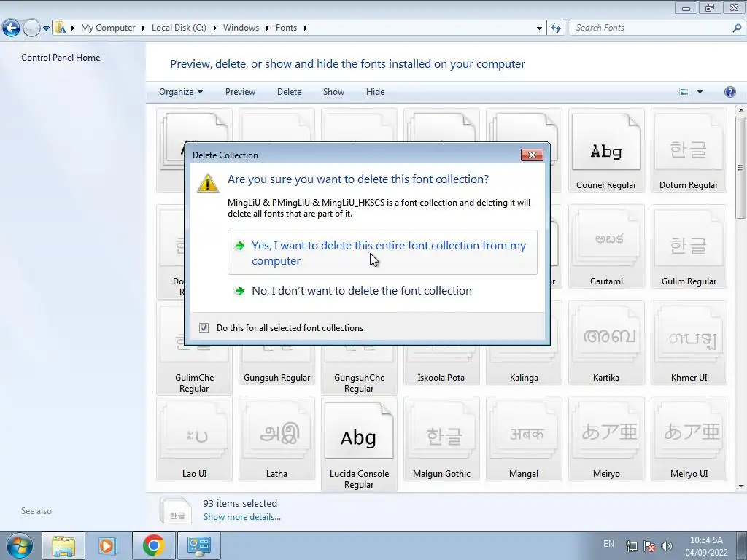Open the view options dropdown arrow

coord(700,92)
